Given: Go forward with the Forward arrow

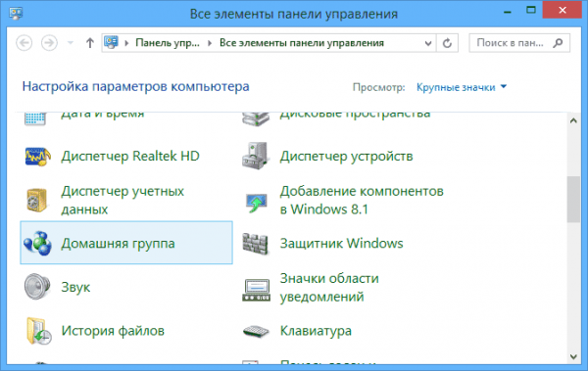Looking at the screenshot, I should coord(49,43).
